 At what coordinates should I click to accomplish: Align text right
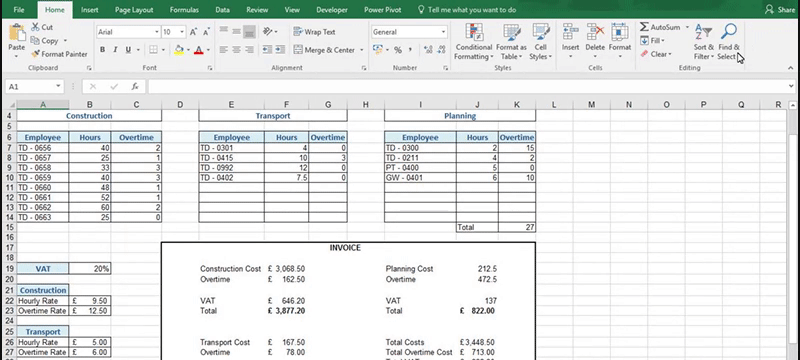[249, 50]
